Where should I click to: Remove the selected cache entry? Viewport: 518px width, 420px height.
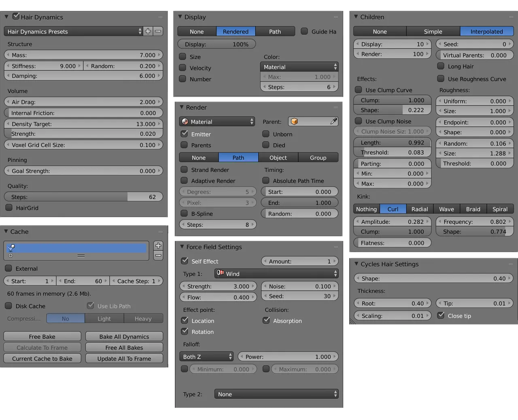click(x=158, y=255)
